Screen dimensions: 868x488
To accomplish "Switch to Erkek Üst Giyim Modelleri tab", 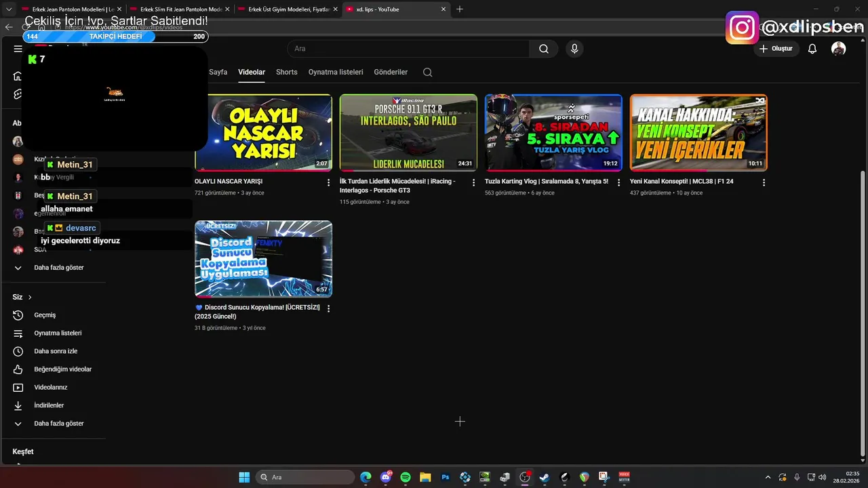I will tap(288, 9).
